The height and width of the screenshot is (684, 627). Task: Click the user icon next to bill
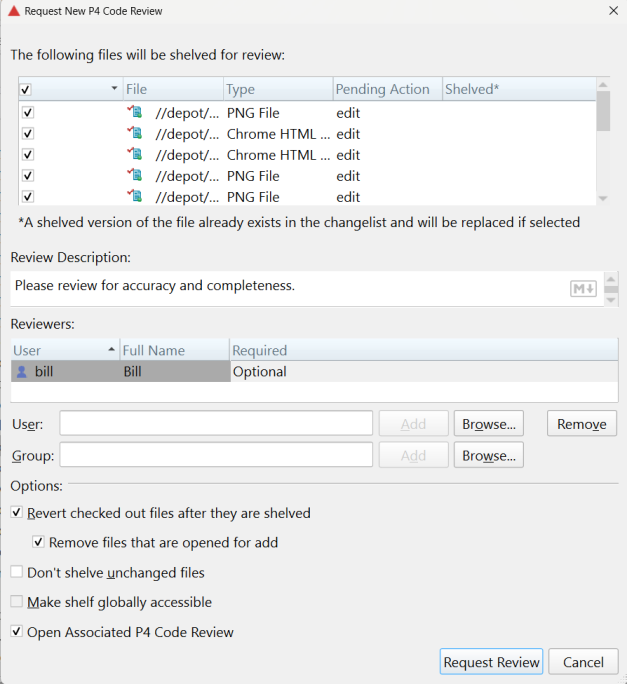(x=22, y=372)
